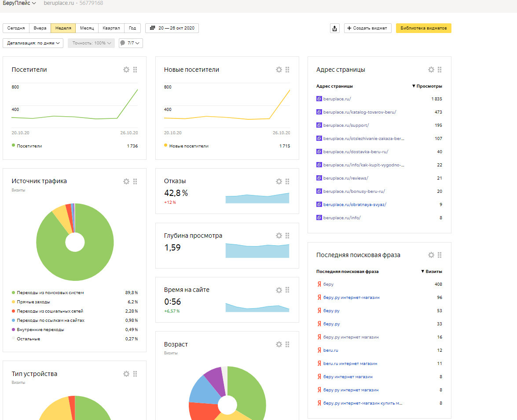Open gear settings on Время на сайте widget
The image size is (517, 420).
pyautogui.click(x=279, y=290)
